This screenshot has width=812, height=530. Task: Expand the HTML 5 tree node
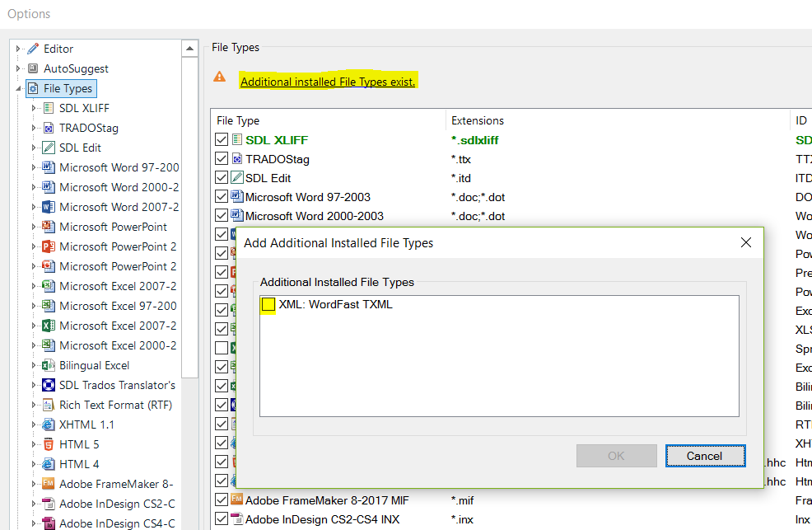pyautogui.click(x=35, y=444)
